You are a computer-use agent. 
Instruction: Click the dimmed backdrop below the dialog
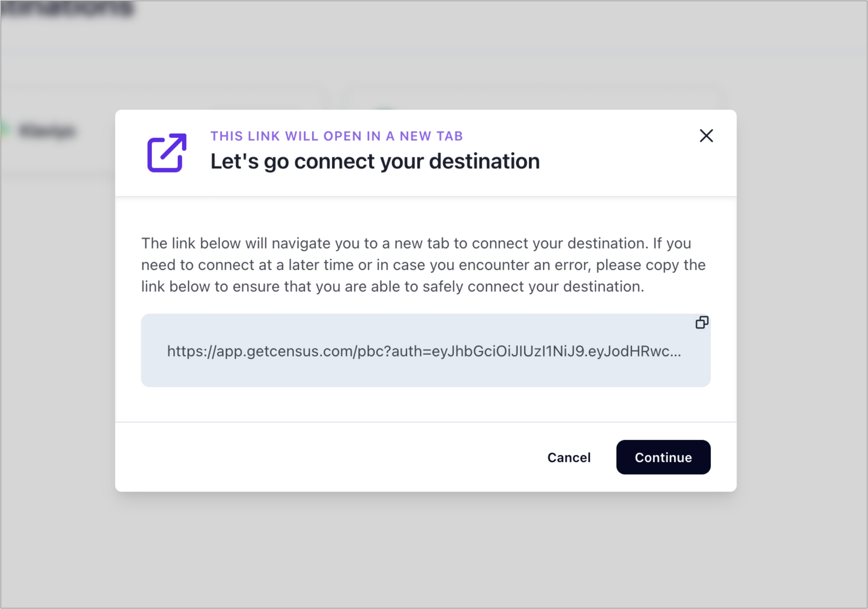tap(426, 548)
